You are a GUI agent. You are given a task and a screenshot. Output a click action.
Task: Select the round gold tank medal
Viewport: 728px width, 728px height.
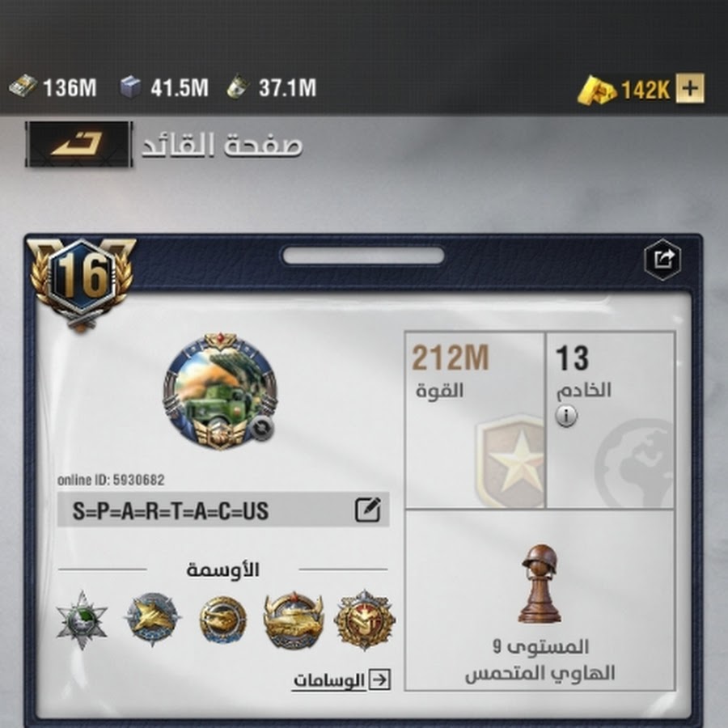(223, 620)
